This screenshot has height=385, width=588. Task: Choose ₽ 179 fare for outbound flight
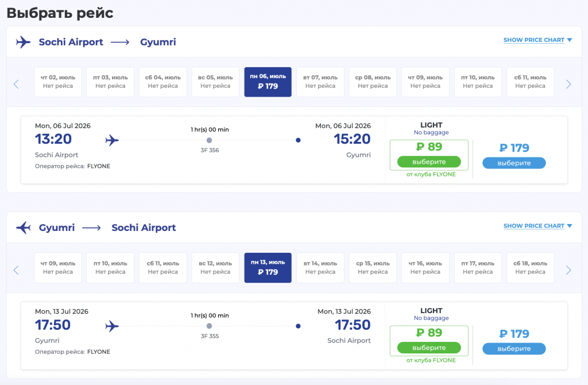514,163
